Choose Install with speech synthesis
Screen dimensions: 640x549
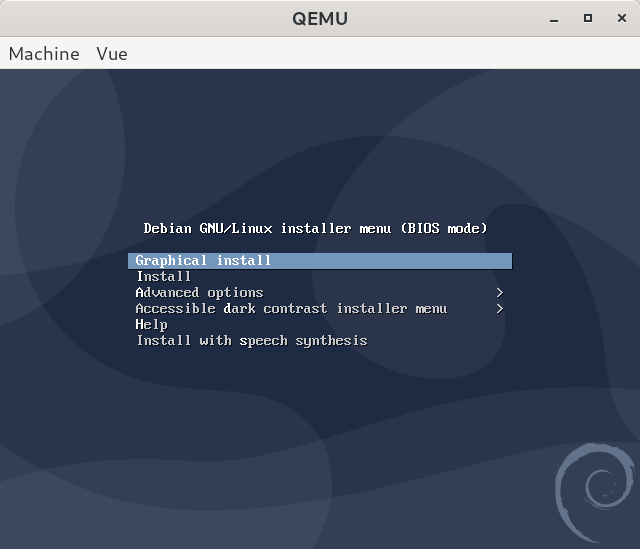click(x=252, y=341)
